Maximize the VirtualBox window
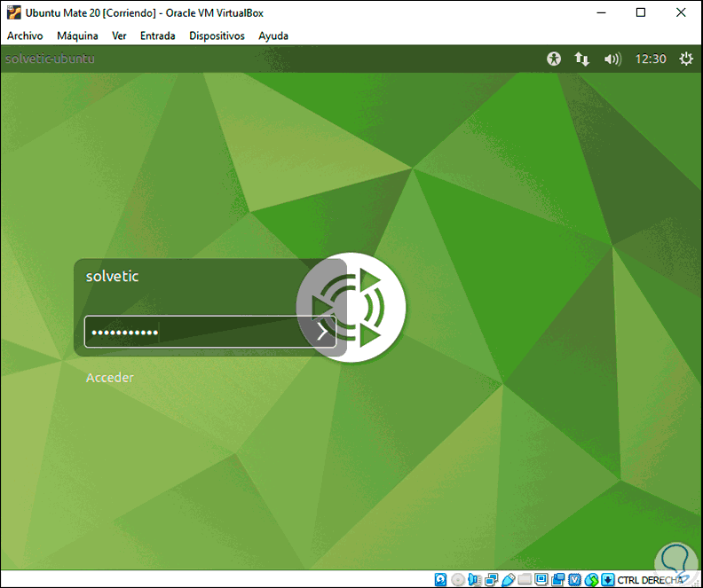This screenshot has height=588, width=703. click(x=641, y=12)
